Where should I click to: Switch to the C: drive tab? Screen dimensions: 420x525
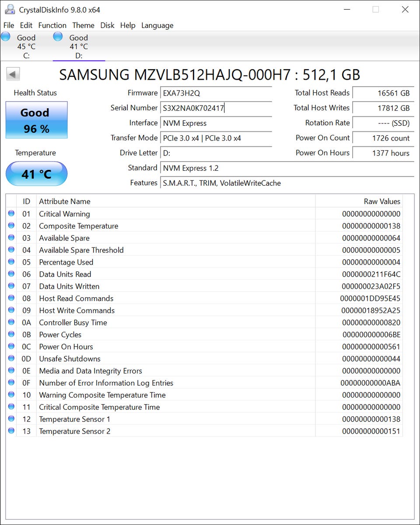pos(26,46)
